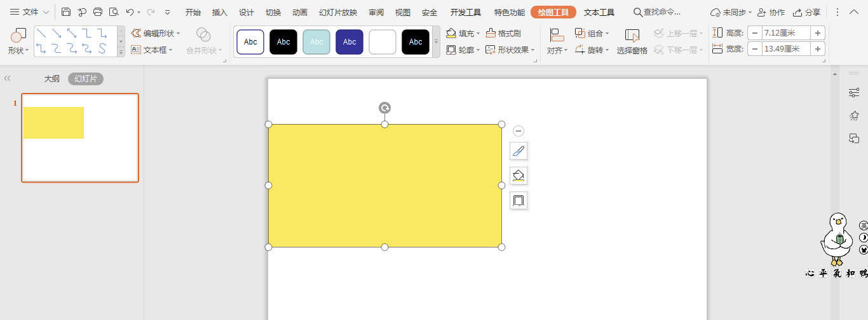
Task: Expand the 形状效果 shape effects dropdown
Action: 532,50
